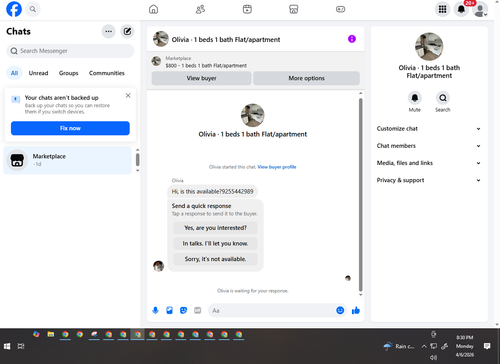Open File Explorer from the taskbar
Viewport: 500px width, 364px height.
pyautogui.click(x=51, y=334)
